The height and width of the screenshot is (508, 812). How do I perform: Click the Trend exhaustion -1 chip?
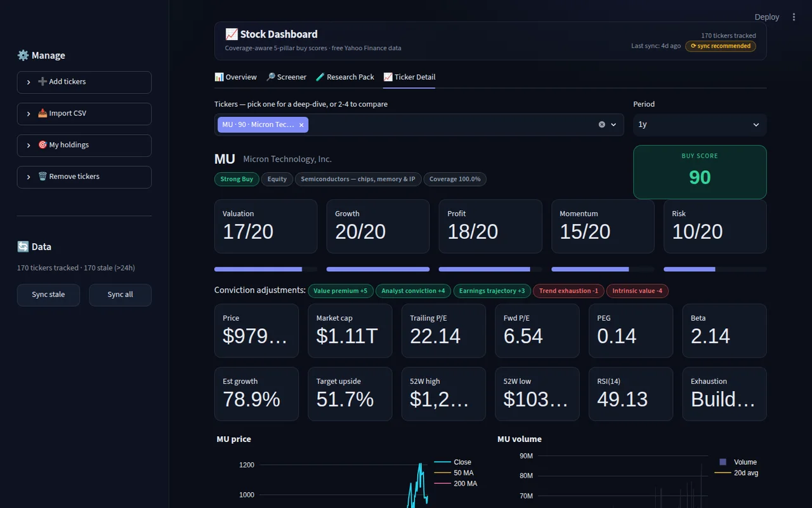(x=568, y=291)
